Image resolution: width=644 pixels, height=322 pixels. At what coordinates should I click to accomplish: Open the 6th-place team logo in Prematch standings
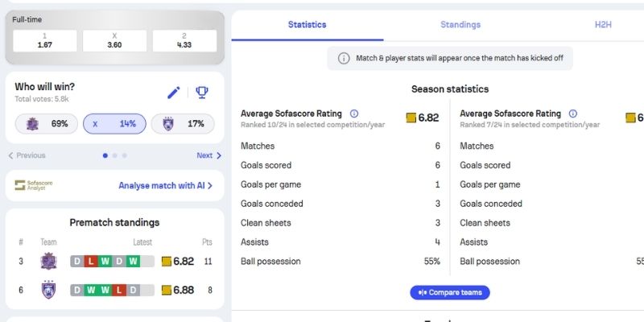click(x=48, y=290)
